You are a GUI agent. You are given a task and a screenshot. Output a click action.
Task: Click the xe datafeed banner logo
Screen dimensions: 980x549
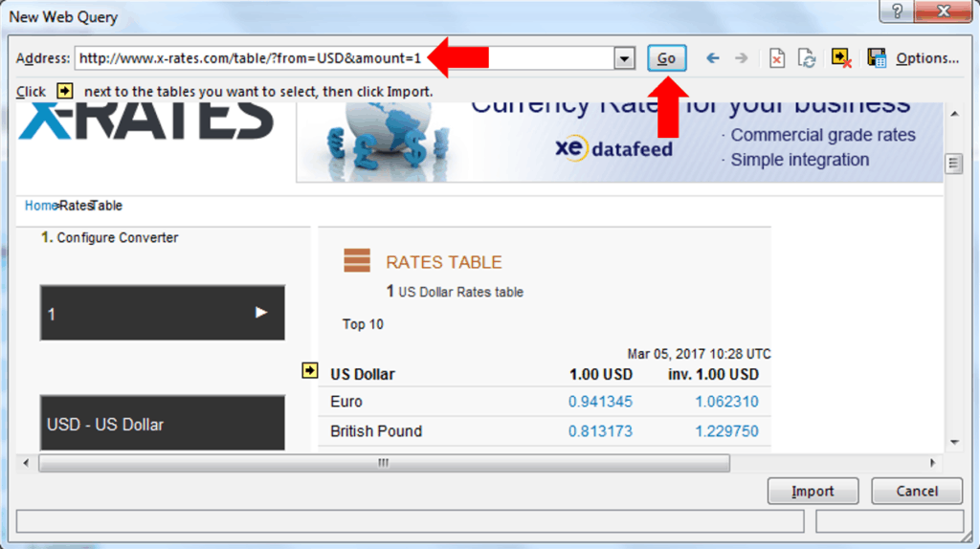[x=613, y=148]
